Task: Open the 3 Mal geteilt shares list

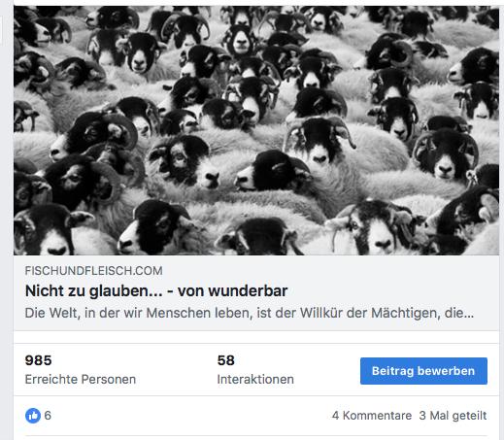Action: point(453,416)
